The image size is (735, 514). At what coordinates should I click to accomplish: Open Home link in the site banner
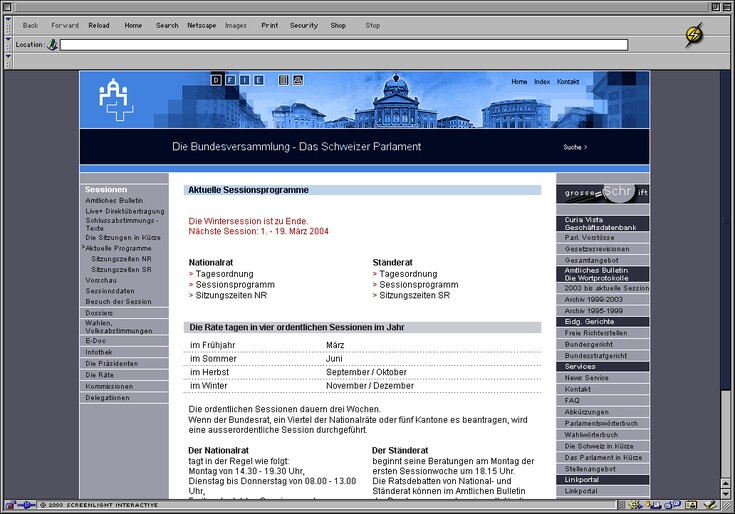click(519, 82)
